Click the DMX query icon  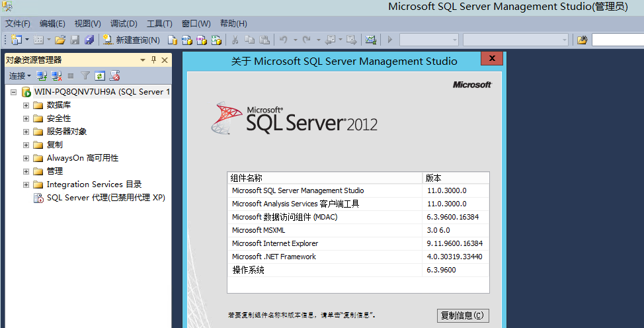coord(201,40)
